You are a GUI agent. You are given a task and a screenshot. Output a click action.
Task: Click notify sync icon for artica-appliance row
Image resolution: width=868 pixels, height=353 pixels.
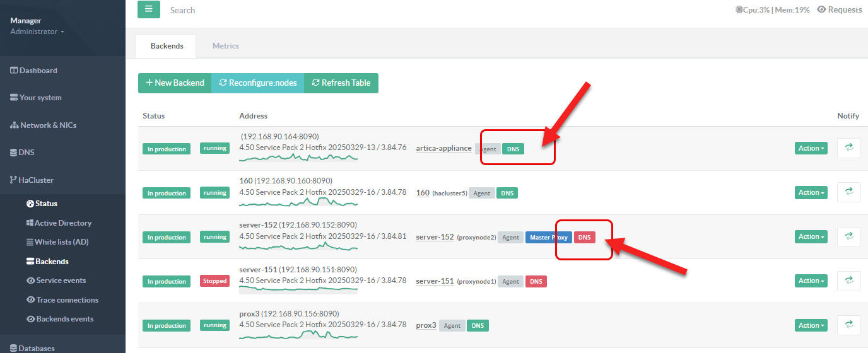[848, 148]
